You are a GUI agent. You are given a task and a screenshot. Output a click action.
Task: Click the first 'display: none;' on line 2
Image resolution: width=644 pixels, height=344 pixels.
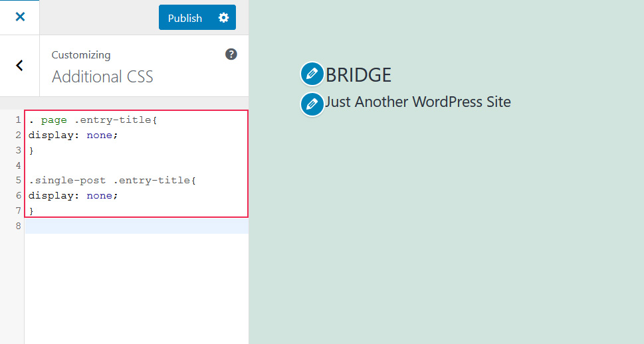[73, 135]
